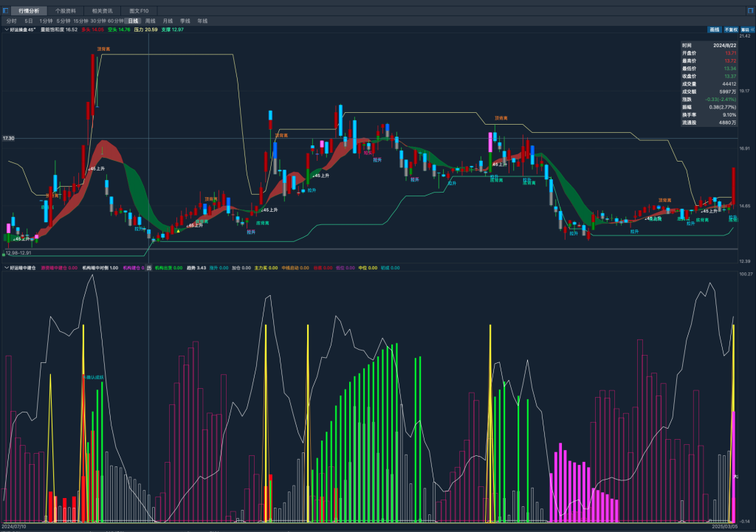The height and width of the screenshot is (532, 756).
Task: Expand the 筹码 chip distribution panel
Action: point(747,30)
